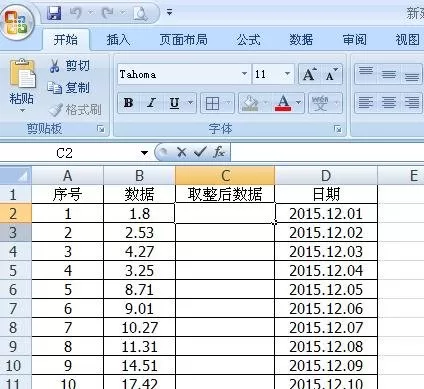Save the workbook with the floppy disk icon
The height and width of the screenshot is (389, 424).
(x=54, y=13)
